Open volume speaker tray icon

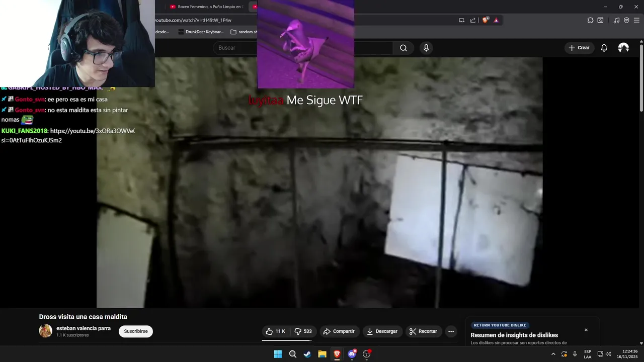[x=608, y=354]
